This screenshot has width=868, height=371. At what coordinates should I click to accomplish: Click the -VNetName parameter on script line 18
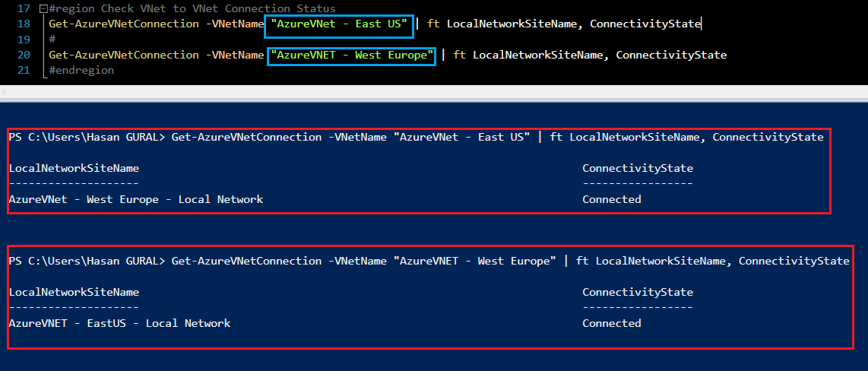(235, 24)
